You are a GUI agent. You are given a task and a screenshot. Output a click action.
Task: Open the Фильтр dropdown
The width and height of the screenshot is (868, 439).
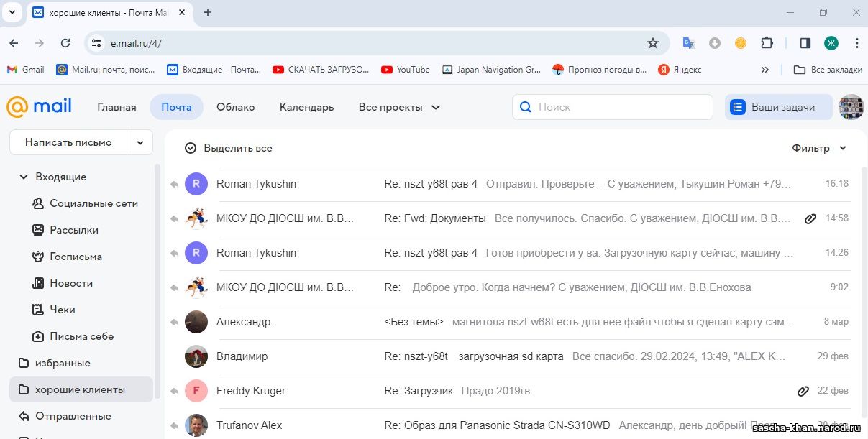818,148
